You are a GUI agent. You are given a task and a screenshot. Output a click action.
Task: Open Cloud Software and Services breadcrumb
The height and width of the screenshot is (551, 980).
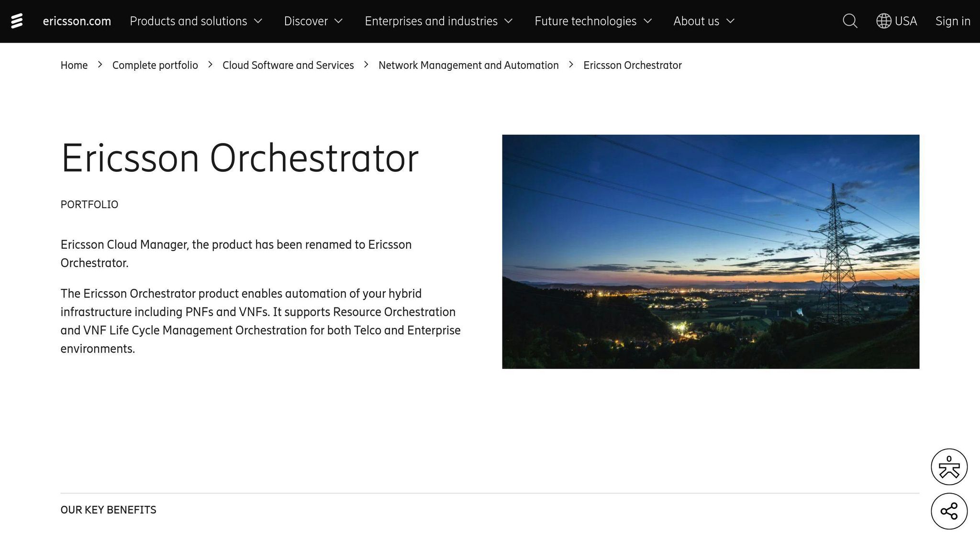point(288,65)
